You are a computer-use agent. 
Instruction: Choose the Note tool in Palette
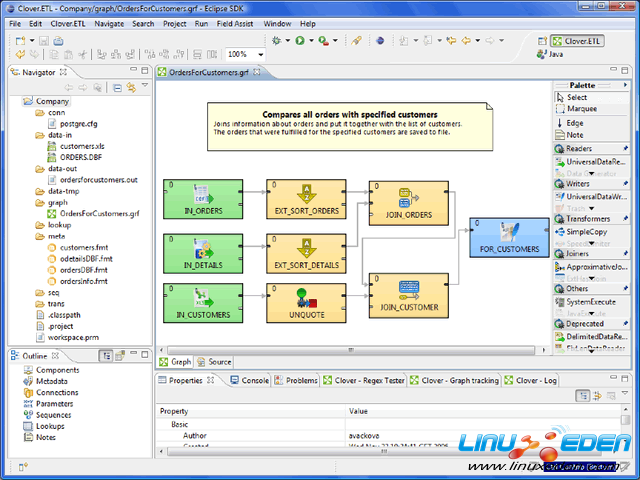pos(575,135)
